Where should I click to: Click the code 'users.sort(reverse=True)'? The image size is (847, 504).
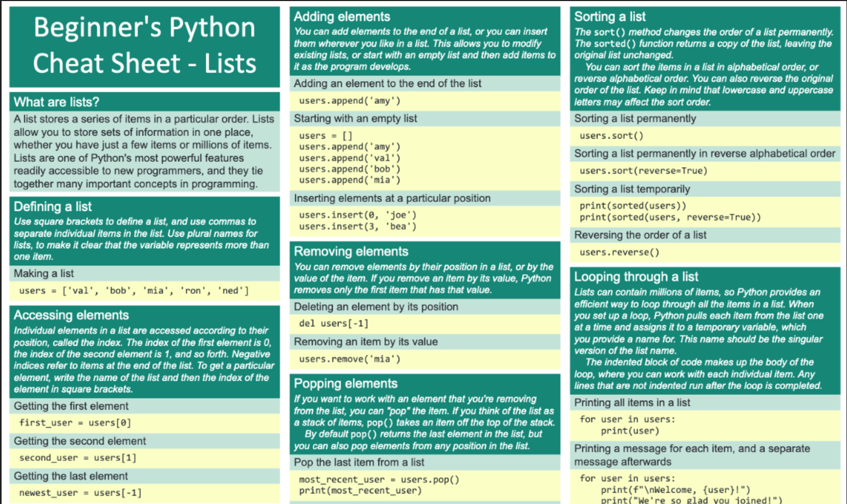click(643, 171)
